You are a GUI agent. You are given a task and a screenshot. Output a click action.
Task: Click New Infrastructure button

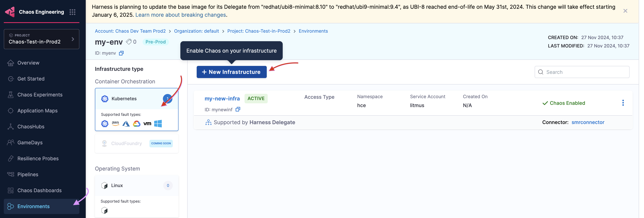[231, 72]
